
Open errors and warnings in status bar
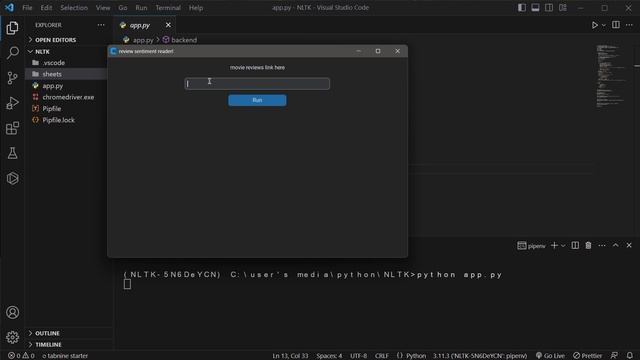[x=21, y=356]
